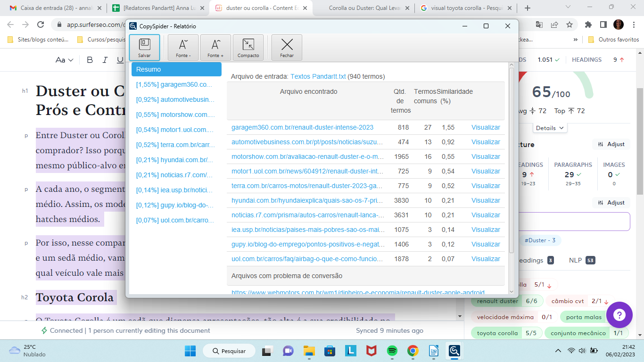This screenshot has width=644, height=362.
Task: Open the [0,07%] uol.com.br sidebar entry
Action: [x=174, y=220]
